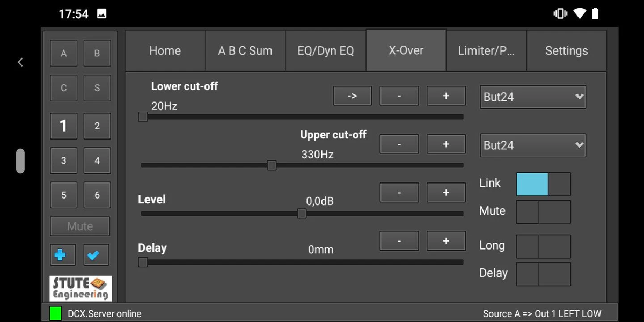Increase Level with the plus button

pyautogui.click(x=446, y=193)
